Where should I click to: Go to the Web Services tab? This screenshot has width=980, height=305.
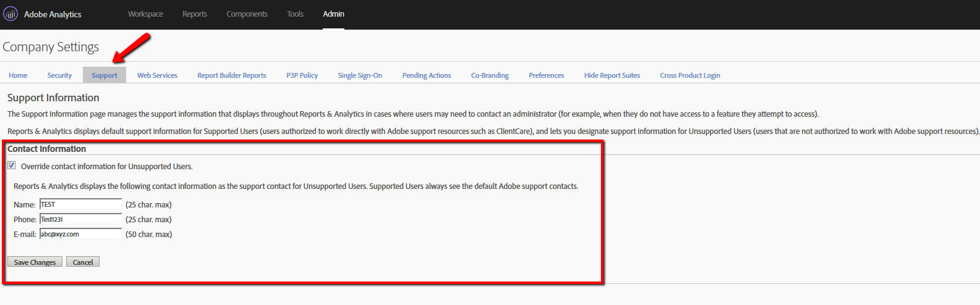[x=157, y=75]
